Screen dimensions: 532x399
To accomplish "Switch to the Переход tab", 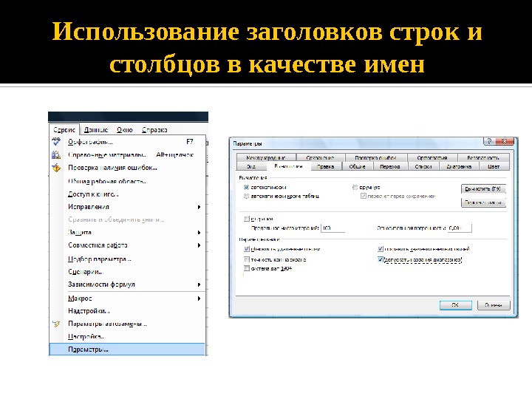I will [x=390, y=166].
